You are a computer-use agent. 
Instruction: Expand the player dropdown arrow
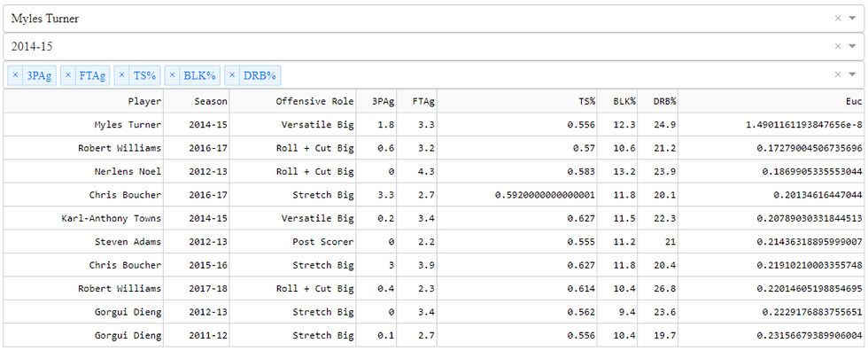pyautogui.click(x=852, y=19)
